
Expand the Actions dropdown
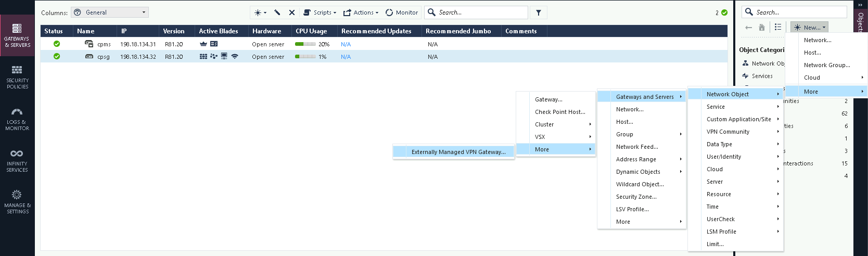361,12
